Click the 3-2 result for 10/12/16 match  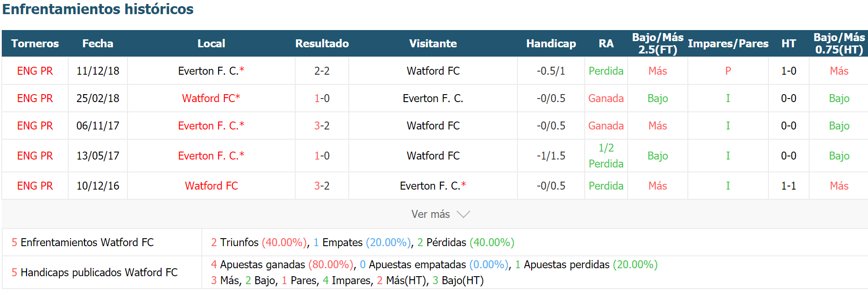(322, 186)
